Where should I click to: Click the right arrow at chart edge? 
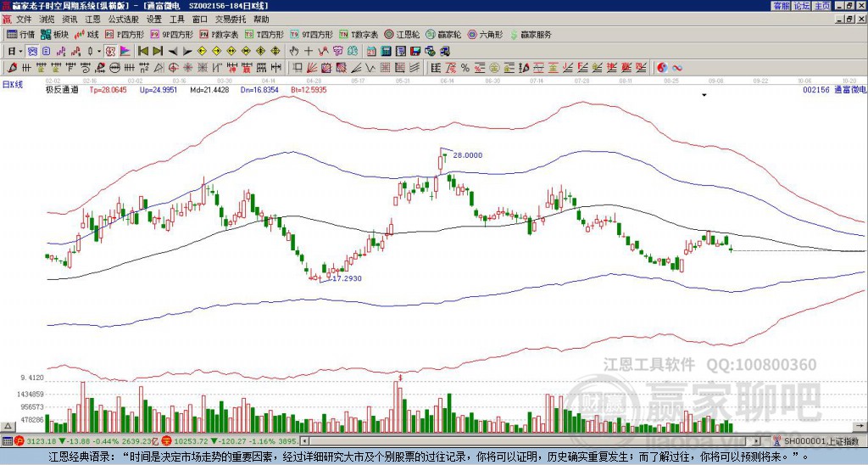861,426
